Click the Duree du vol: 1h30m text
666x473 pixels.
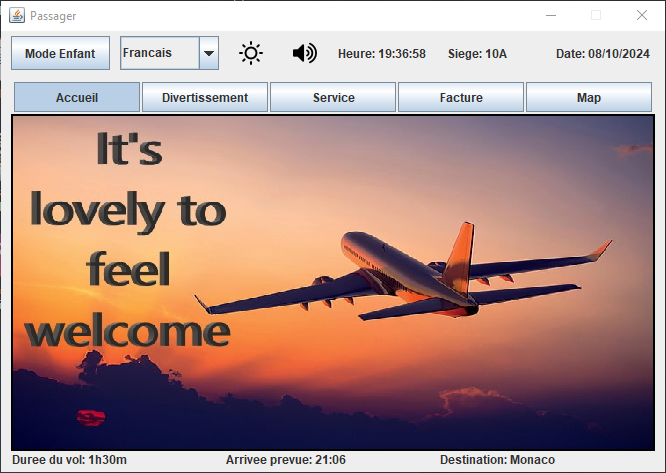click(69, 460)
